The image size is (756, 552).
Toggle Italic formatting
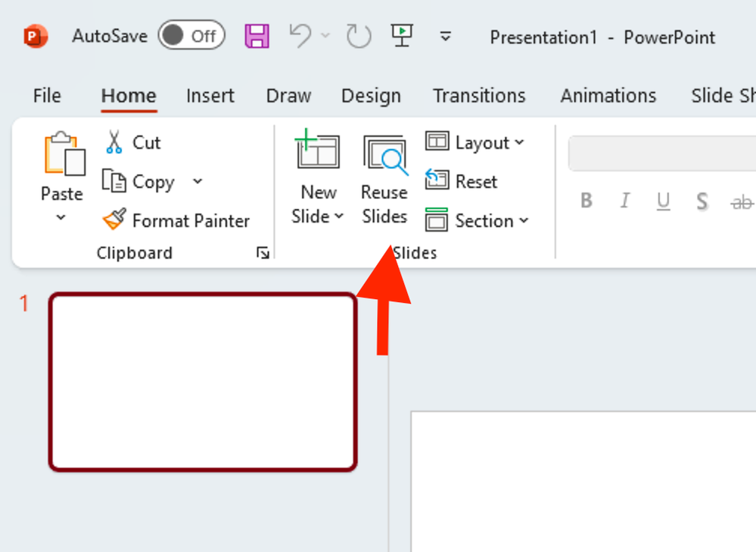[625, 200]
